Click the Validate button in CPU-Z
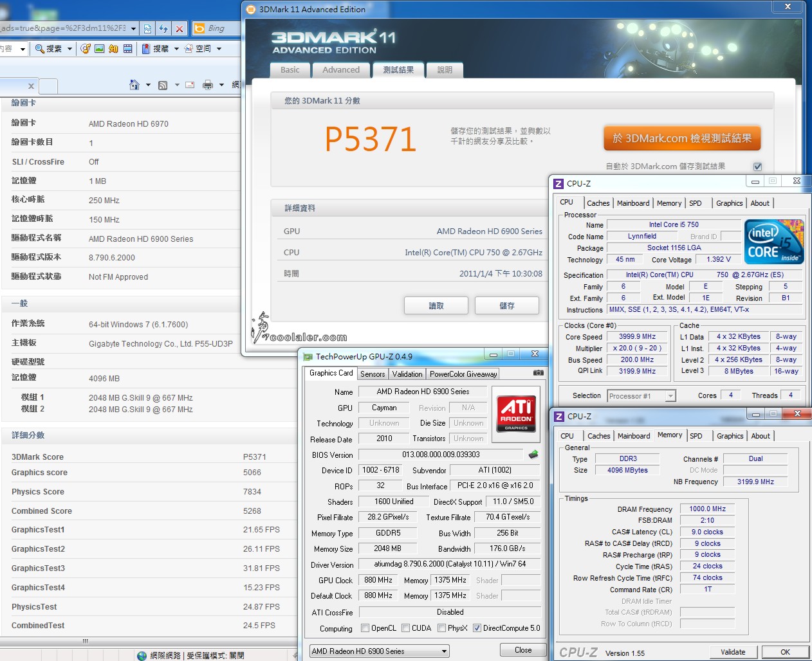 click(733, 652)
